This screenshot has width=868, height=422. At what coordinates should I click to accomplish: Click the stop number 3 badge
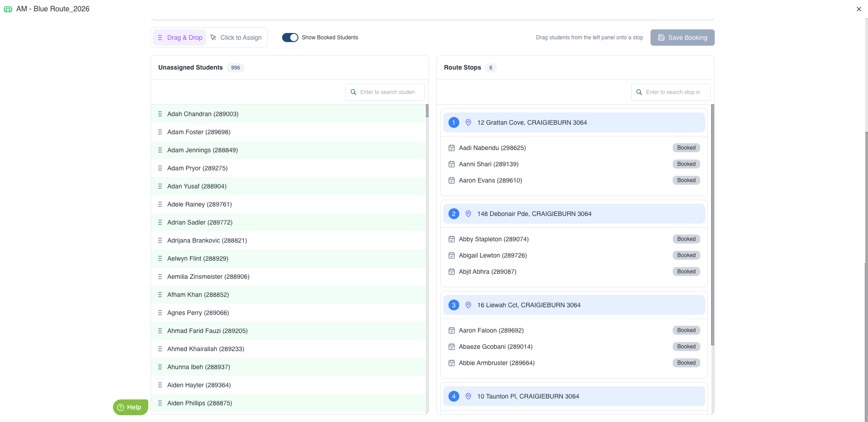click(x=453, y=305)
